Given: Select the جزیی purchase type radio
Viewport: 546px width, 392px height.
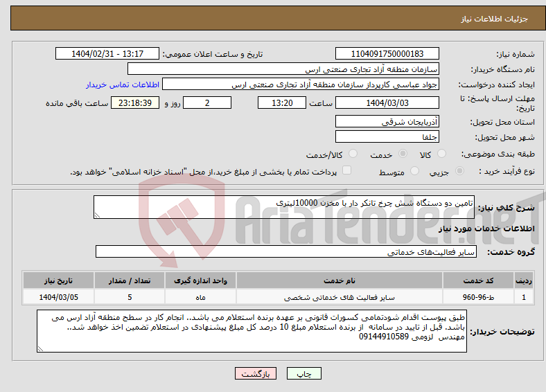Looking at the screenshot, I should 459,170.
